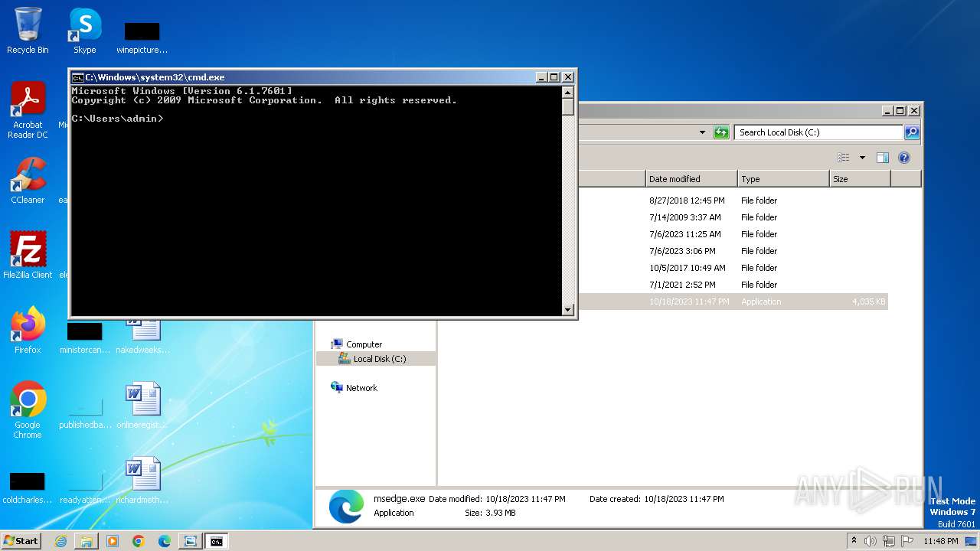Click the taskbar clock showing 11:48 PM
This screenshot has height=551, width=980.
tap(940, 541)
